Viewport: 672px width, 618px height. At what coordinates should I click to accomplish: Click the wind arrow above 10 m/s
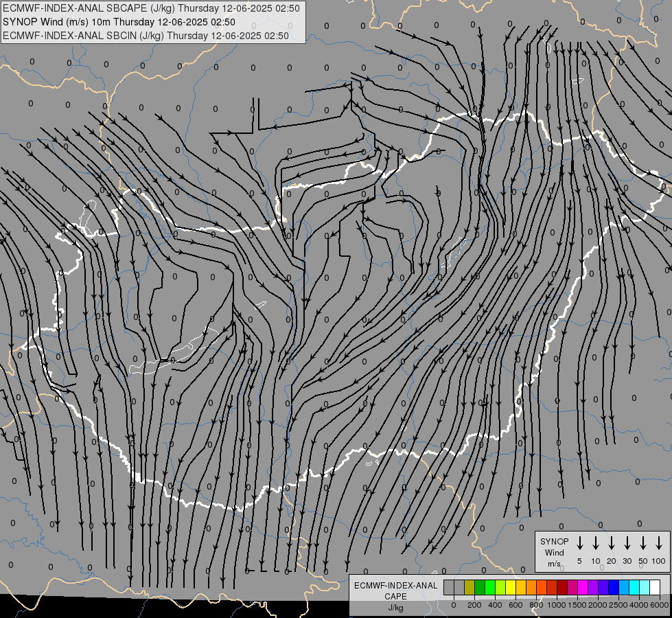596,543
